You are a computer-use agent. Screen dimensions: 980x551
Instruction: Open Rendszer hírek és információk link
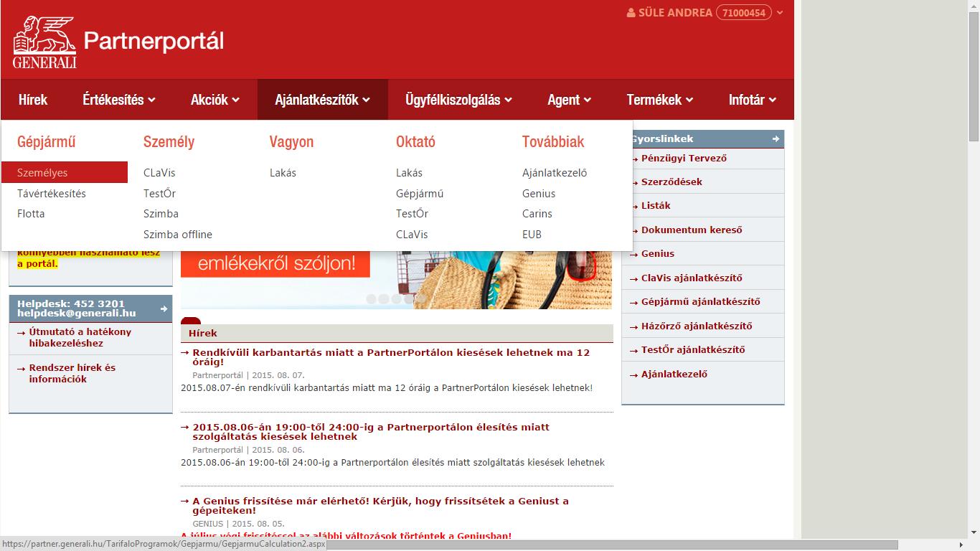(72, 374)
